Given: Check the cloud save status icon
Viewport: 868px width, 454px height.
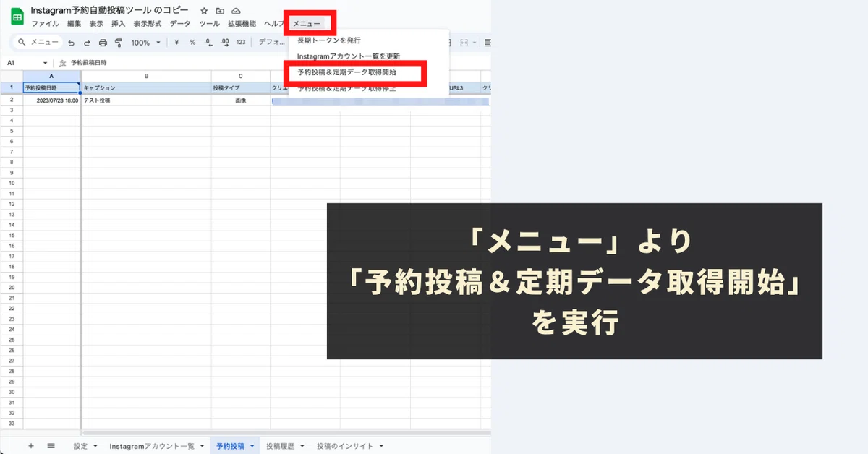Looking at the screenshot, I should point(236,11).
